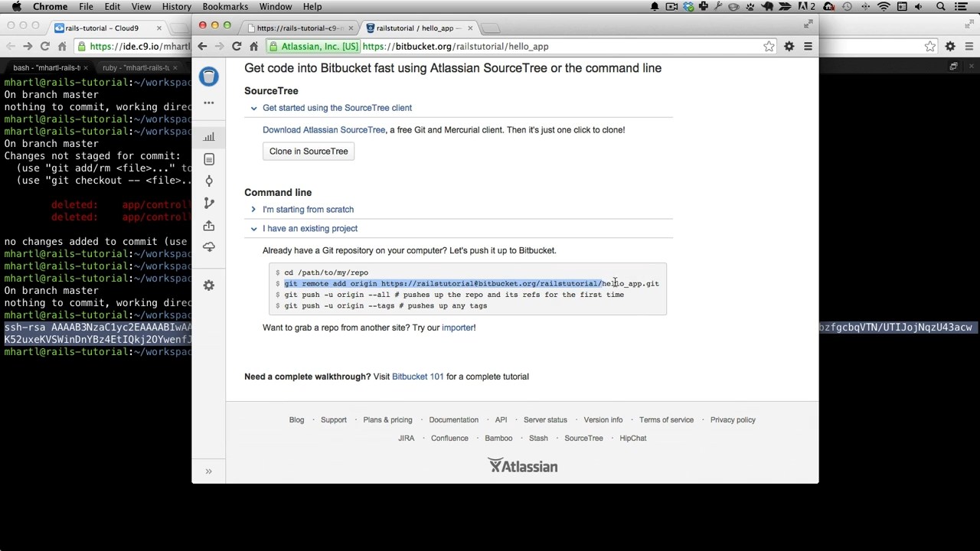Click 'git push -u origin --tags' command line
Screen dimensions: 980x551
click(385, 306)
